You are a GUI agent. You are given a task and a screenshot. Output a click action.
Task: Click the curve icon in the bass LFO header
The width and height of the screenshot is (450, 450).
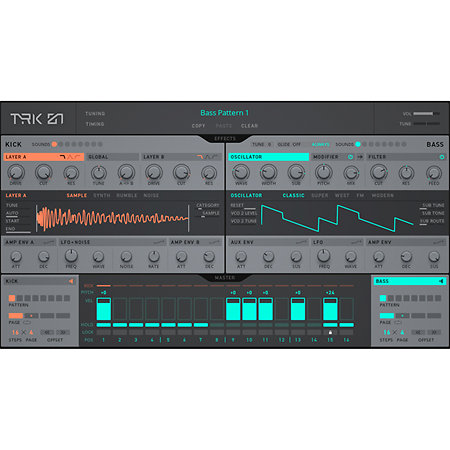(357, 242)
